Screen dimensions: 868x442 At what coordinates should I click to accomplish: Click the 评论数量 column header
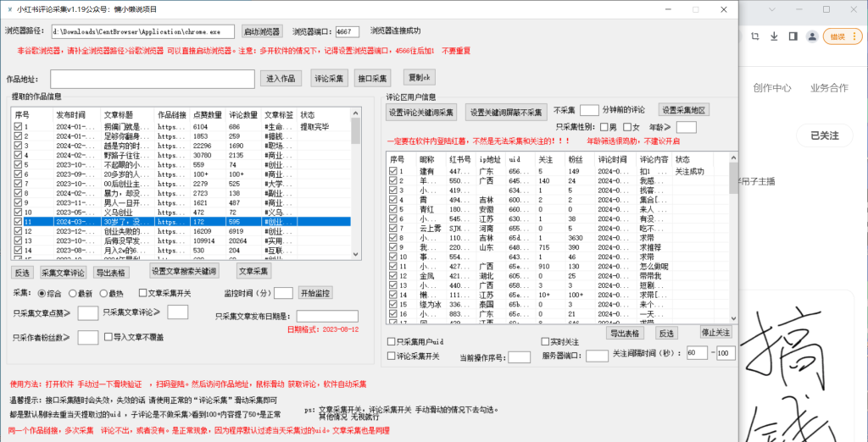point(243,115)
